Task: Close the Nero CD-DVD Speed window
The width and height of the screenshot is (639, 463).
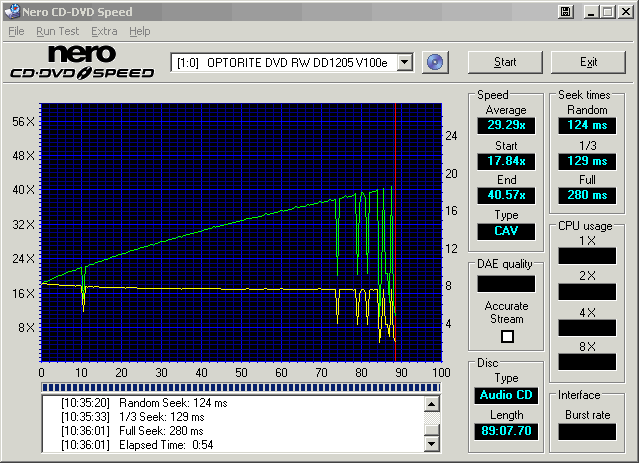Action: [625, 12]
